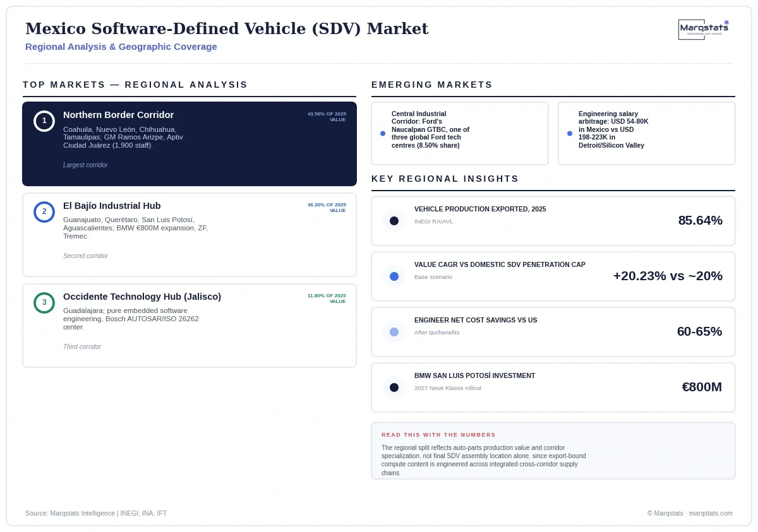Click the Emerging Markets heading

tap(432, 85)
